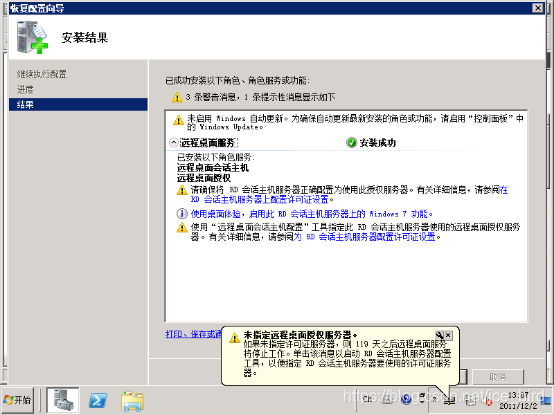
Task: Click warning icon beside 请确保将 RD 会话主机
Action: 182,190
